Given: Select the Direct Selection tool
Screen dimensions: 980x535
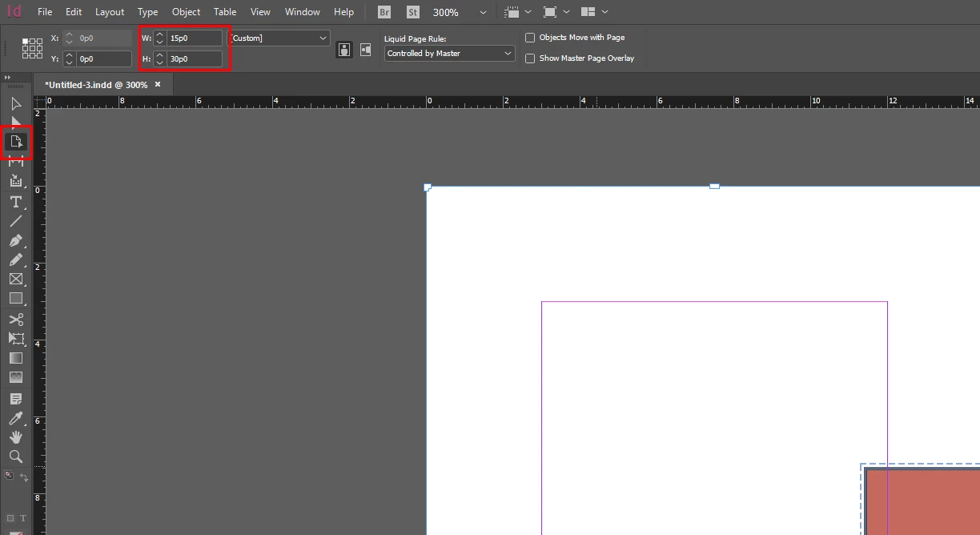Looking at the screenshot, I should [16, 122].
